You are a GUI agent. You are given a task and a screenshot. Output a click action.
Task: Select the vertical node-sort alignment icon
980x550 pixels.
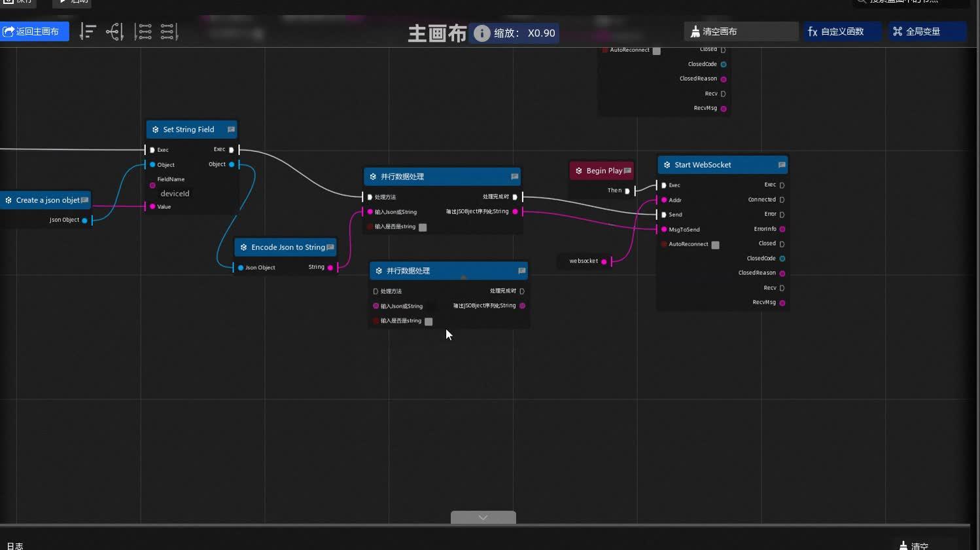pos(88,31)
